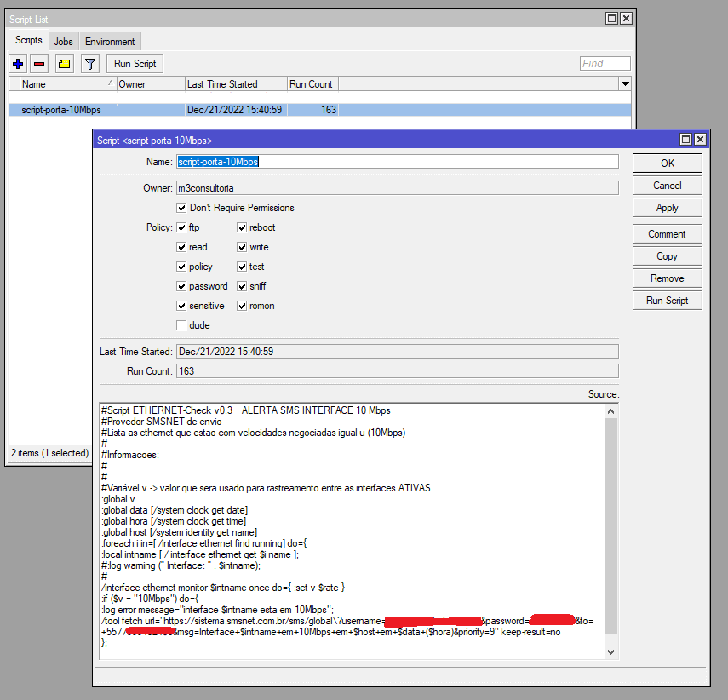728x700 pixels.
Task: Click the Find search field
Action: [605, 64]
